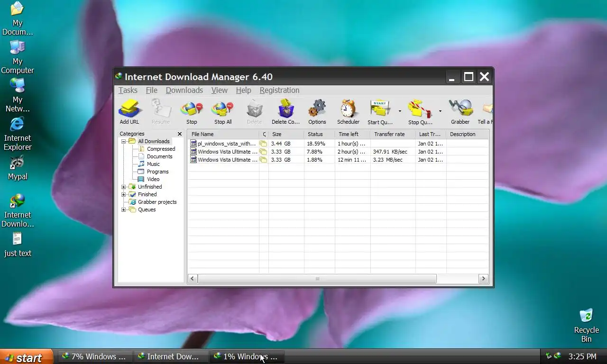Sort by File Name column header
Image resolution: width=607 pixels, height=364 pixels.
[x=223, y=134]
